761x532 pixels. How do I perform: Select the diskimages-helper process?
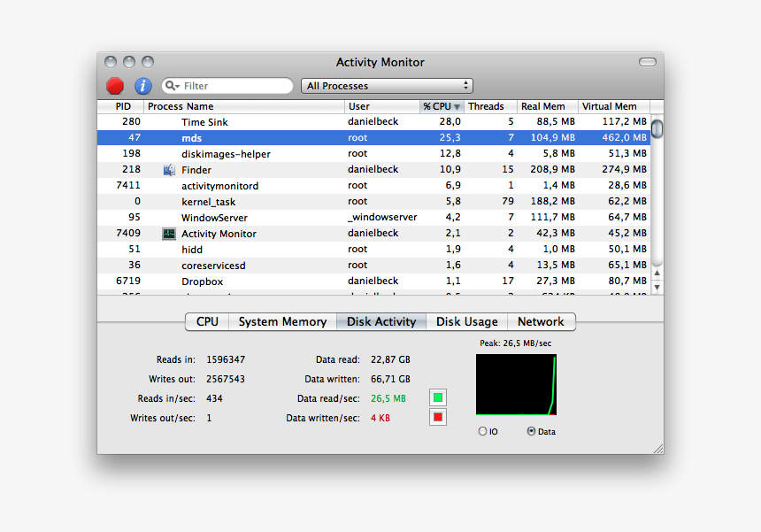pyautogui.click(x=226, y=154)
